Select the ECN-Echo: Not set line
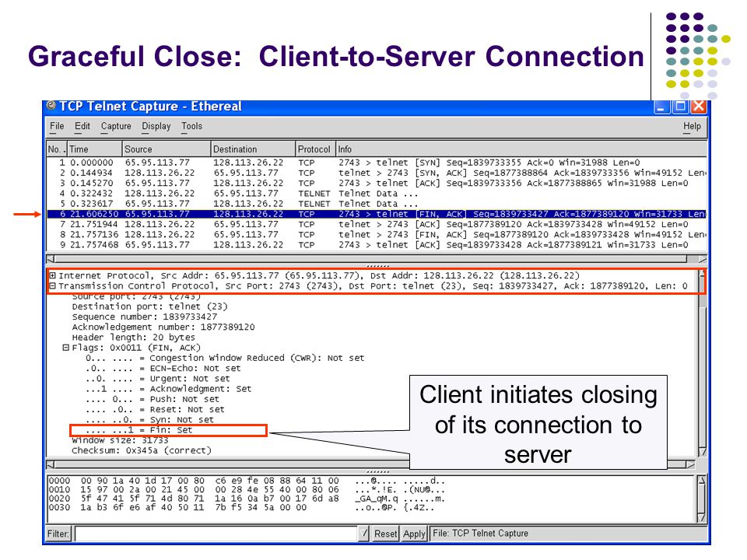 [x=163, y=369]
